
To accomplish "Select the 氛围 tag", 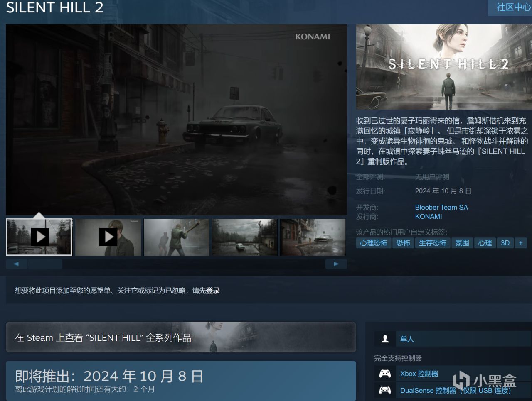I will point(462,243).
